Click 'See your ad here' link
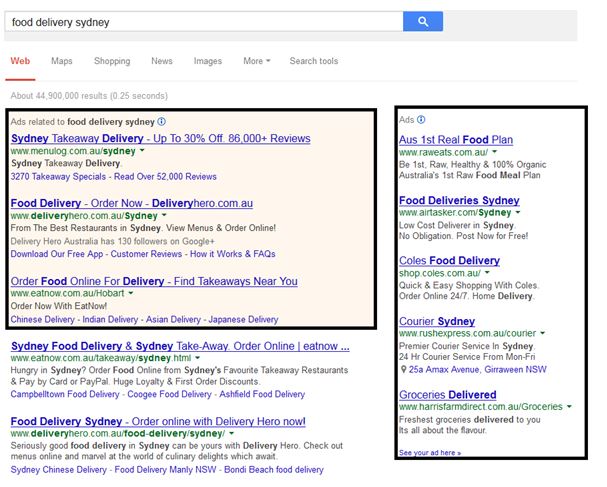Image resolution: width=607 pixels, height=487 pixels. [430, 453]
